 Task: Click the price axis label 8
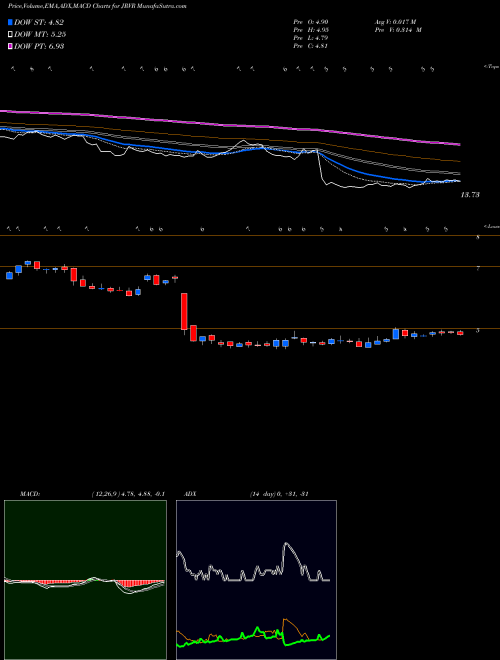[478, 237]
